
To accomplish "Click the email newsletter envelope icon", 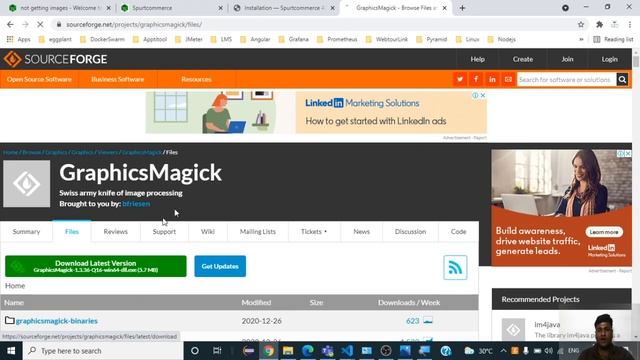I will 508,80.
